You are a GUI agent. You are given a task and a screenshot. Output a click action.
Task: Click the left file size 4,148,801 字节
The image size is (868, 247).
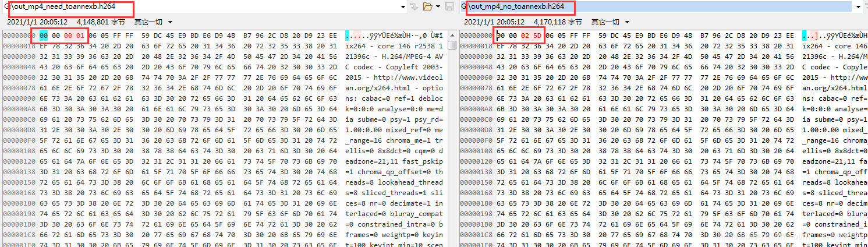(x=100, y=22)
